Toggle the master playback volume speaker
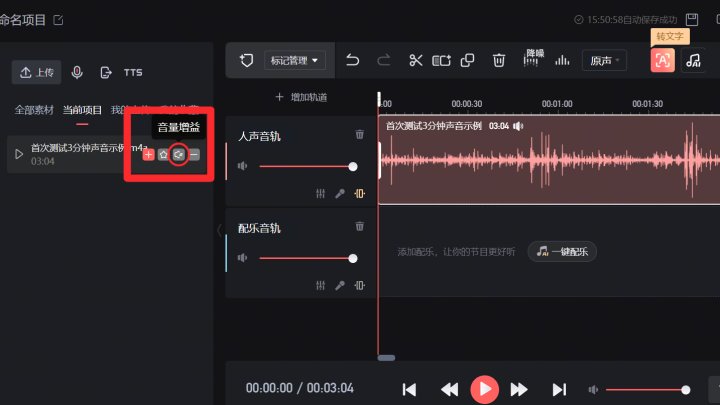This screenshot has width=720, height=405. tap(594, 389)
